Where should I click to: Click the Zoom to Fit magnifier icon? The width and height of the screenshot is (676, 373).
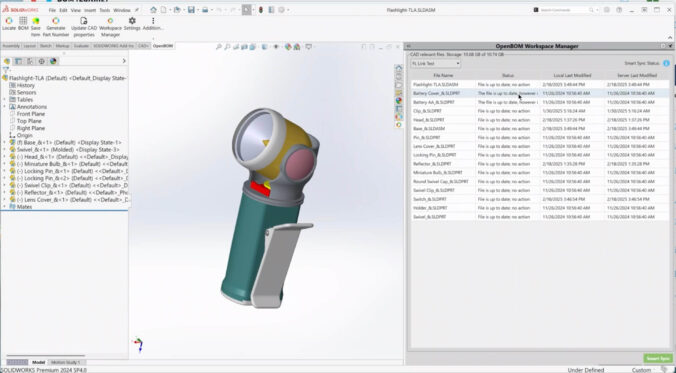coord(219,47)
